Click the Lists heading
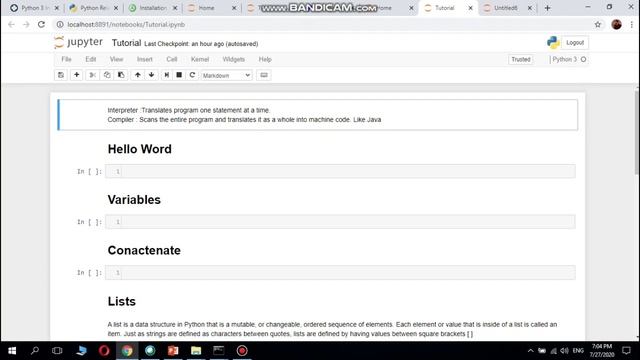The image size is (640, 360). pos(122,301)
